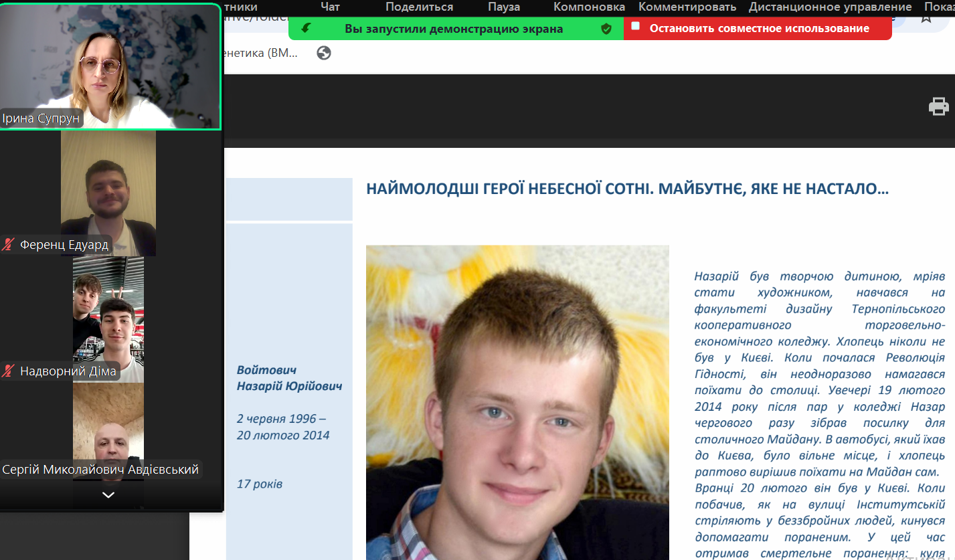955x560 pixels.
Task: Click the portrait photo in the document
Action: [517, 403]
